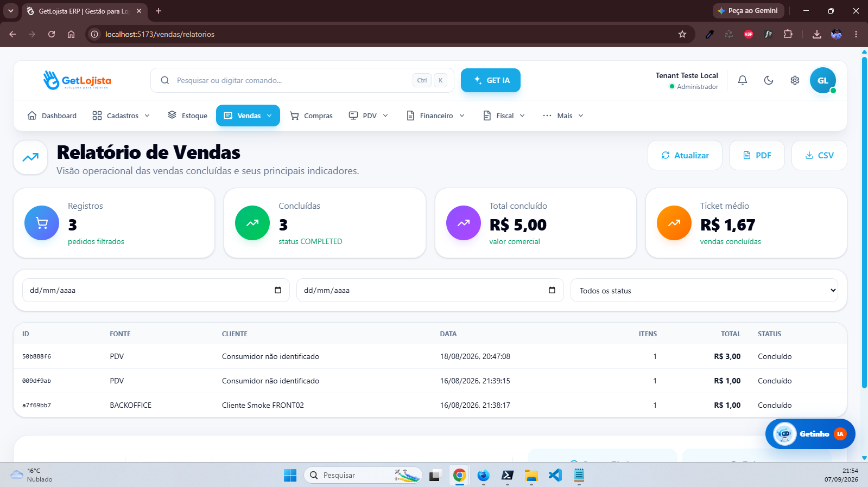Open Visual Studio Code from the taskbar
Screen dimensions: 868x487
[x=555, y=475]
